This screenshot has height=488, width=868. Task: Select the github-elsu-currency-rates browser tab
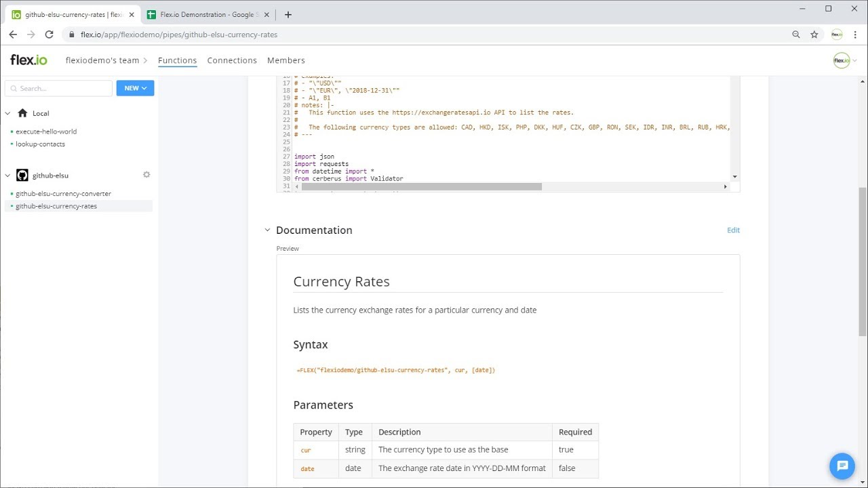click(73, 14)
